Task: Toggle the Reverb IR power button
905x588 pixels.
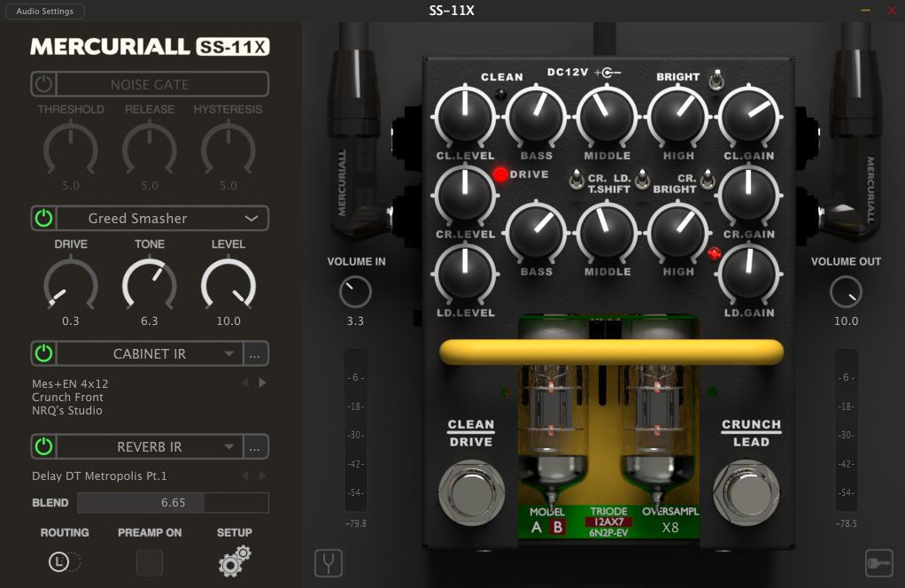Action: (x=44, y=446)
